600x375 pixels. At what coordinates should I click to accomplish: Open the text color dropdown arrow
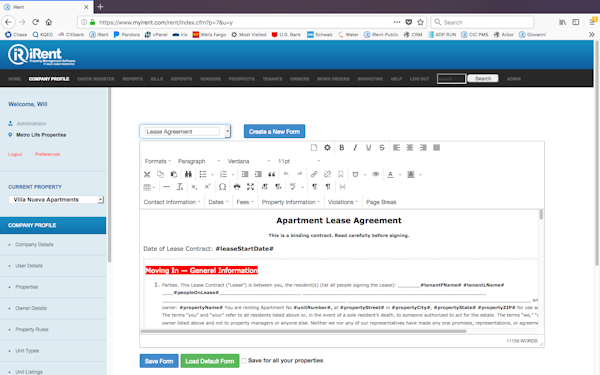click(400, 175)
